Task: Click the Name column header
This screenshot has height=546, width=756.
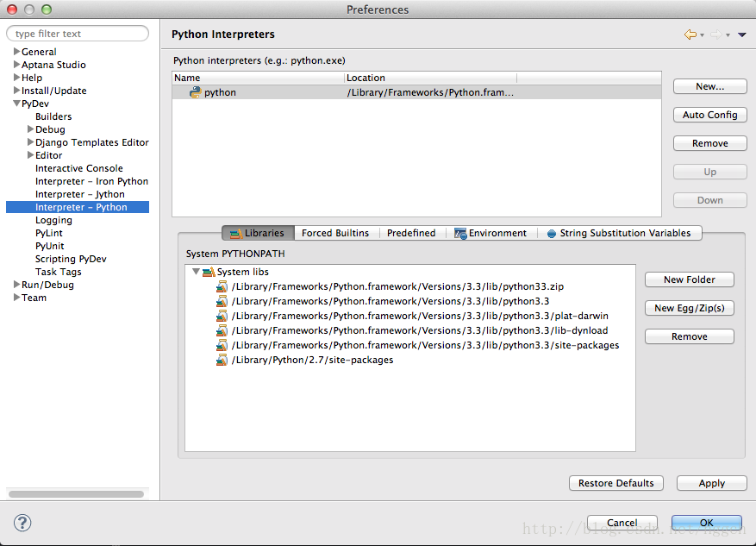Action: (258, 78)
